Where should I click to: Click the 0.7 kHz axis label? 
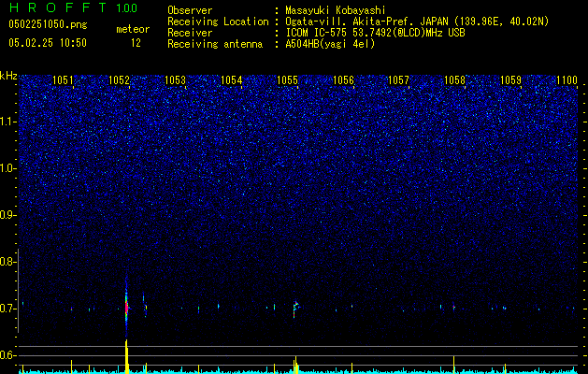click(7, 309)
